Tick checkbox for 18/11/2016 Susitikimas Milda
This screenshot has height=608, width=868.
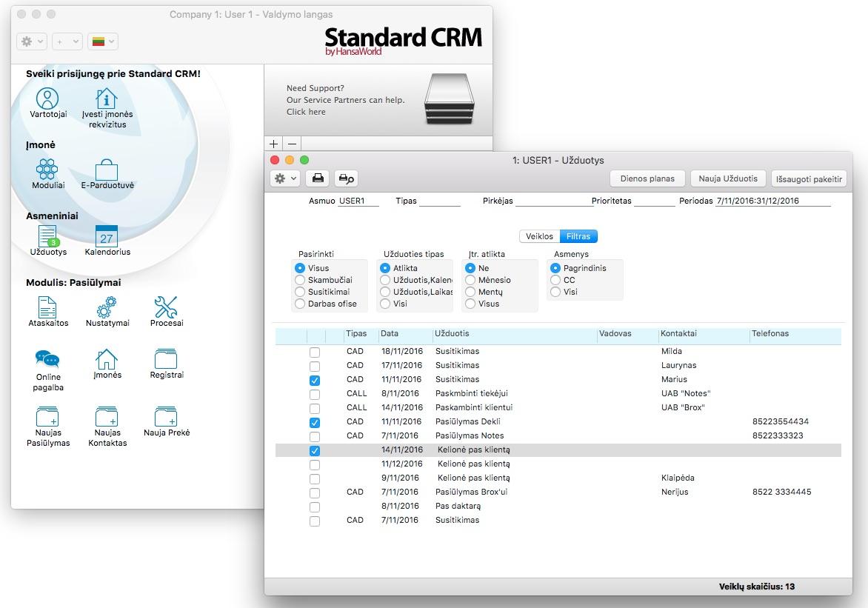(x=315, y=353)
